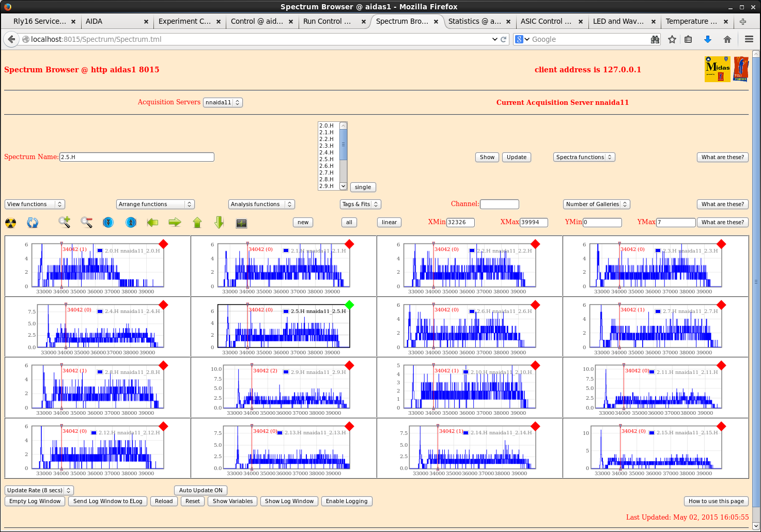Zoom out with the magnifier minus icon
The width and height of the screenshot is (761, 532).
(x=86, y=223)
